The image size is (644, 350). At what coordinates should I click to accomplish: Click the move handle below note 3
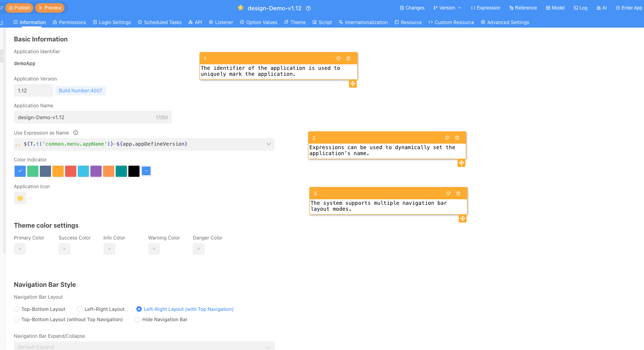click(x=463, y=219)
